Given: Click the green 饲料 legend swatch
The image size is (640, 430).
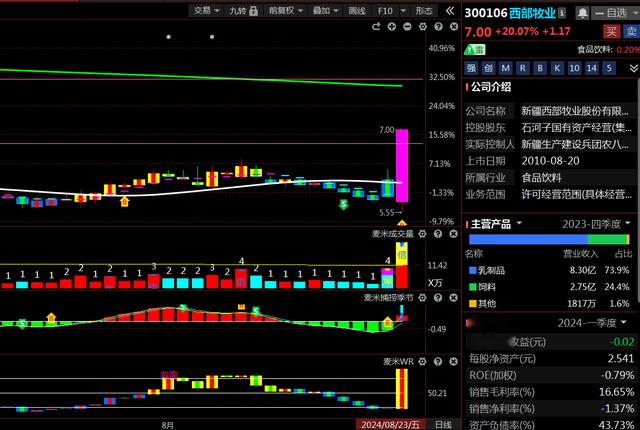Looking at the screenshot, I should [473, 287].
